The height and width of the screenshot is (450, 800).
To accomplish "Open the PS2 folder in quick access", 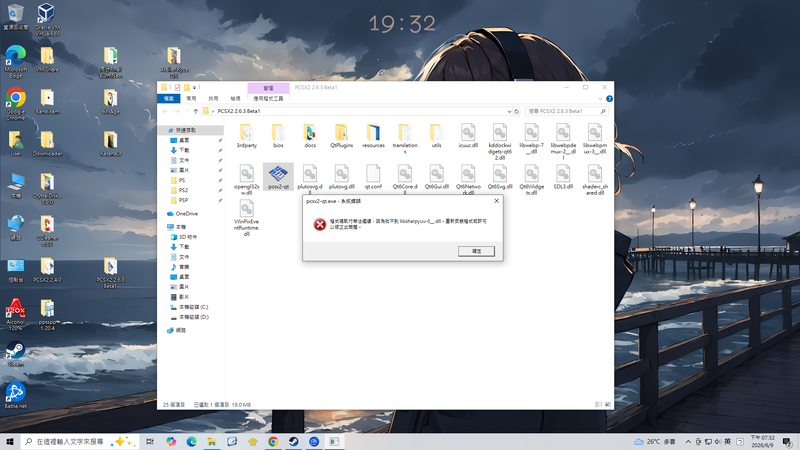I will coord(183,190).
